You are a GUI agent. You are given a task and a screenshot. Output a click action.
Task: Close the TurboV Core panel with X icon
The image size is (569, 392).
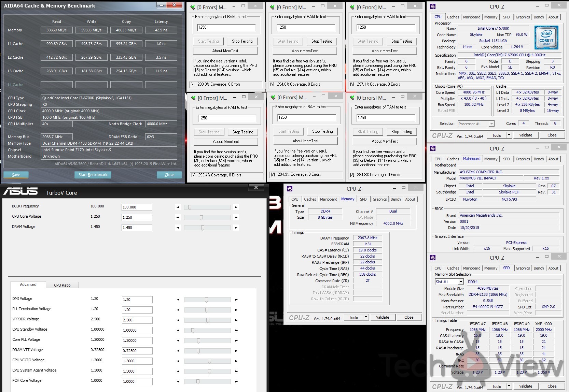(x=256, y=187)
